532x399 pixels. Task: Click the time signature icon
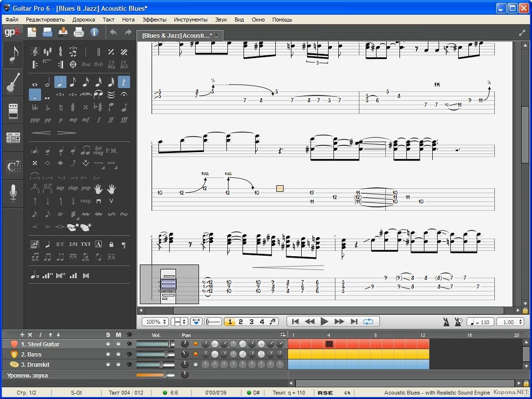60,51
